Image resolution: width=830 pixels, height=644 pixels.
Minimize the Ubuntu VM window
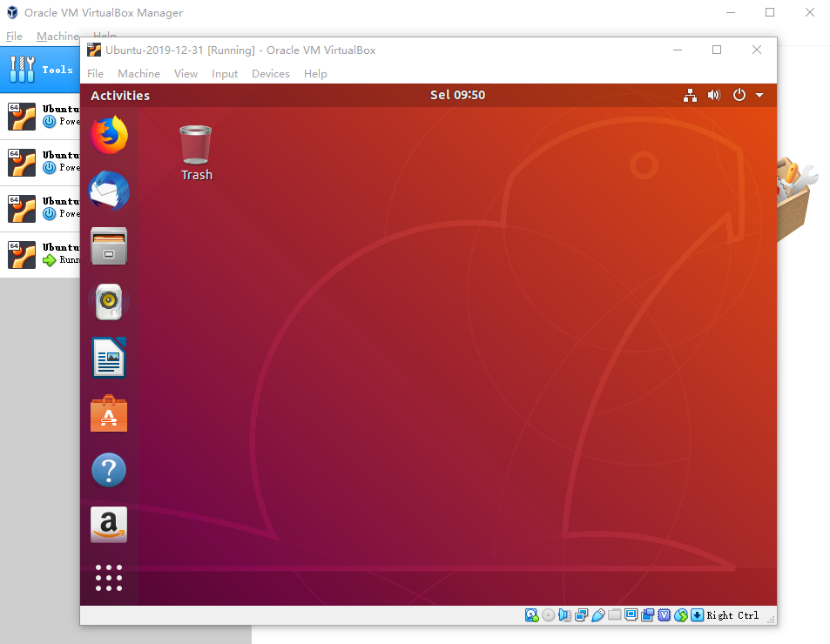678,50
